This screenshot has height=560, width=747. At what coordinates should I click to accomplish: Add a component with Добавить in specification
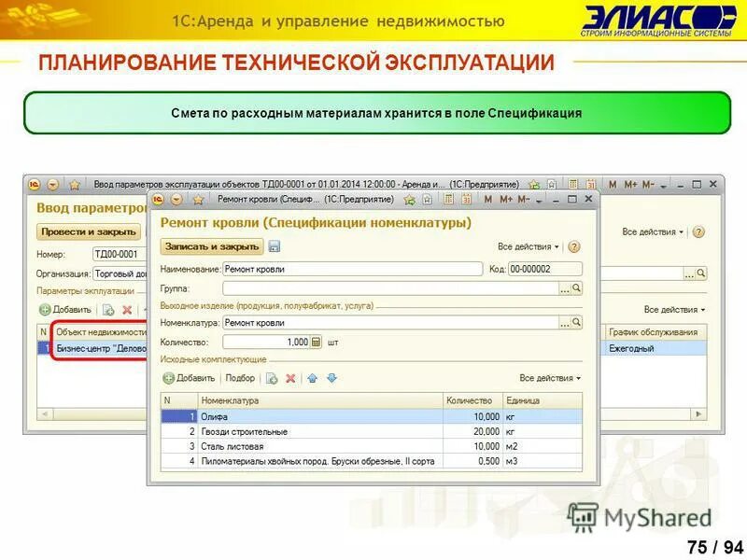point(190,378)
